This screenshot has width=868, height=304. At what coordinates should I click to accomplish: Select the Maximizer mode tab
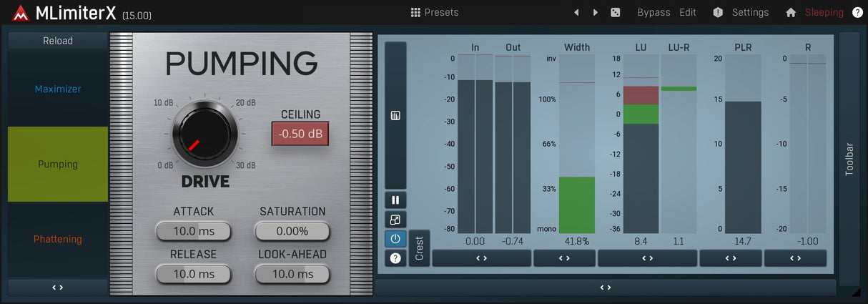point(58,89)
